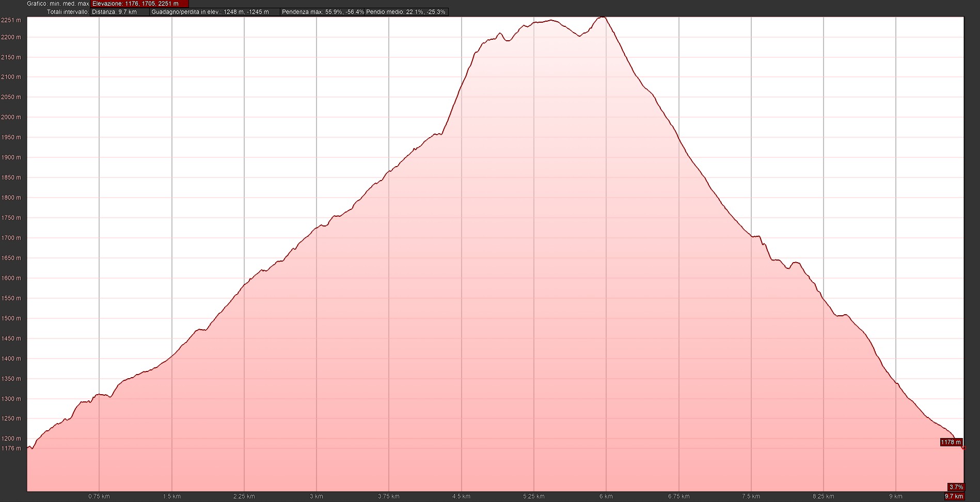Click the 2251 m label on the elevation axis

click(11, 20)
